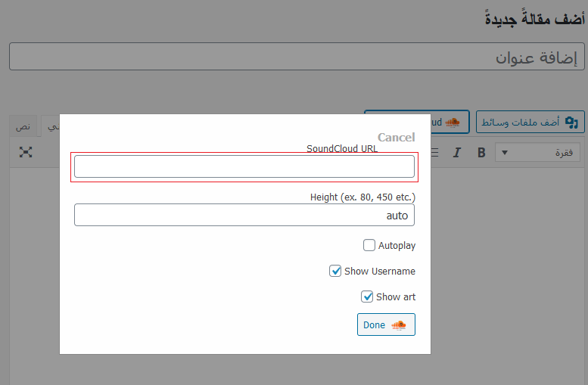
Task: Open the distraction-free fullscreen mode icon
Action: [x=26, y=153]
